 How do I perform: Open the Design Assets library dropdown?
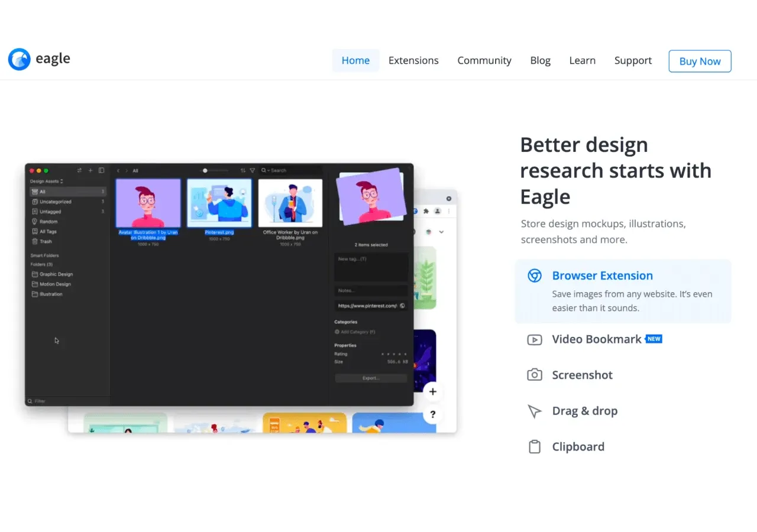click(47, 181)
